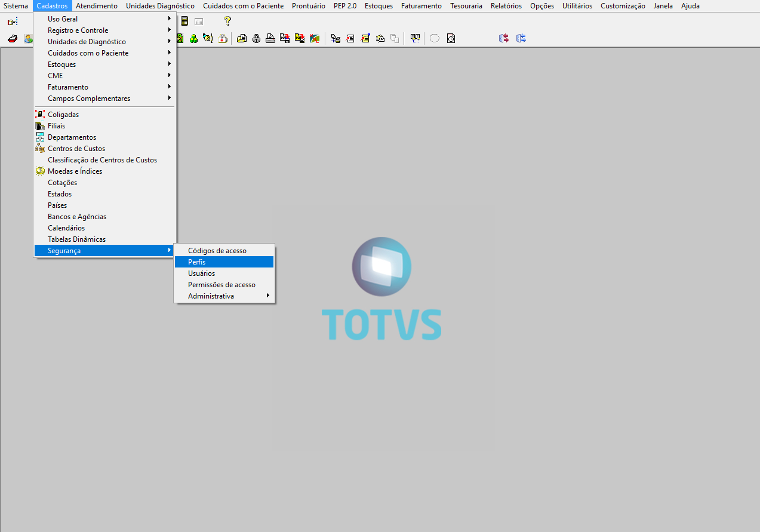760x532 pixels.
Task: Click the printer toolbar icon
Action: pyautogui.click(x=270, y=38)
